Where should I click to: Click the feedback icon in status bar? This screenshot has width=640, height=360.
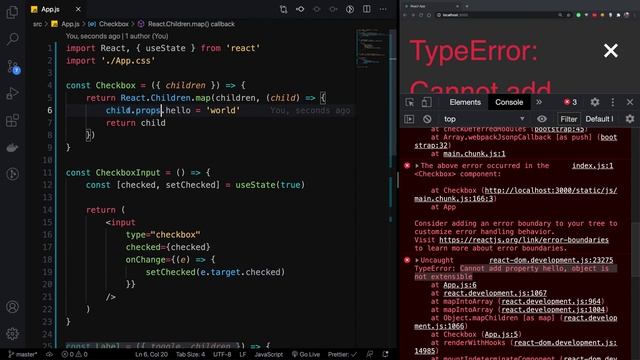point(369,354)
